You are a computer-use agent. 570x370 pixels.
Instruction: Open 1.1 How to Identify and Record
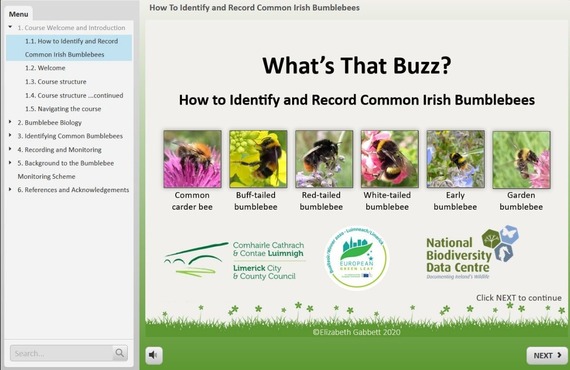pos(69,48)
